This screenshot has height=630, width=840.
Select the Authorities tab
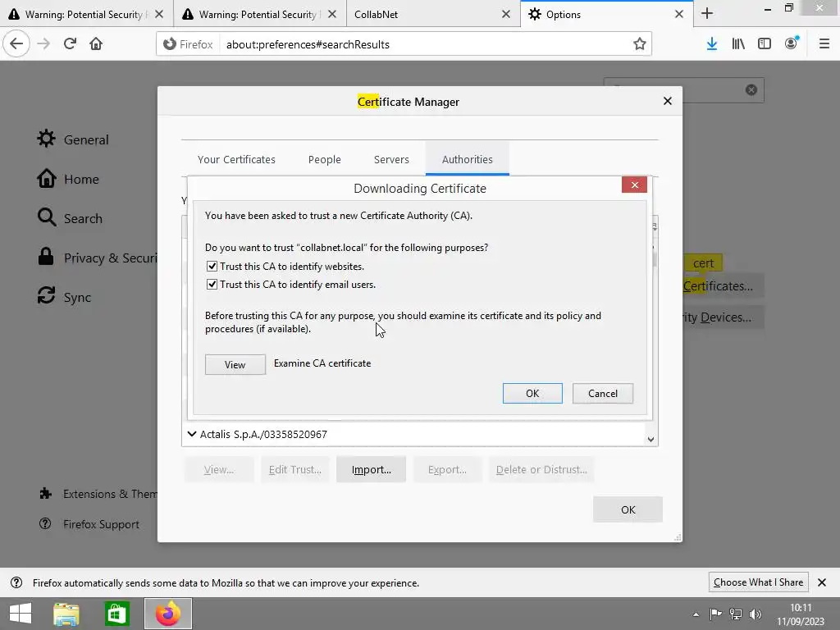click(x=467, y=159)
